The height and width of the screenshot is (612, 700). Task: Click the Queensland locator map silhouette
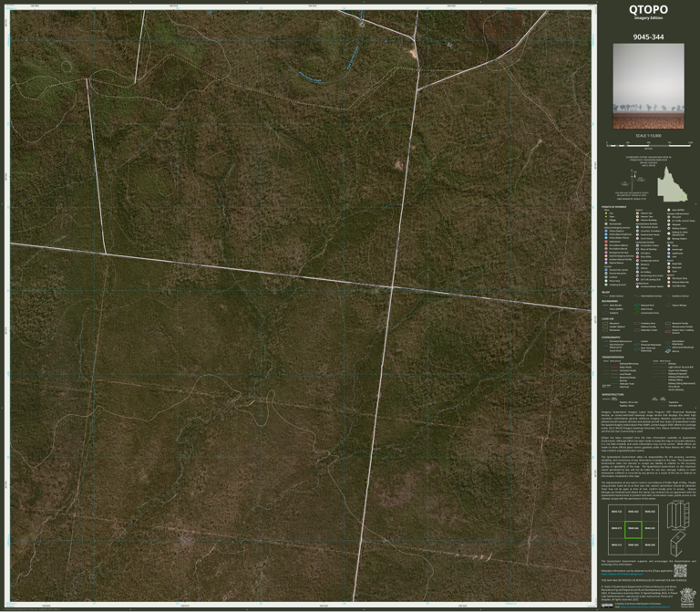coord(673,184)
